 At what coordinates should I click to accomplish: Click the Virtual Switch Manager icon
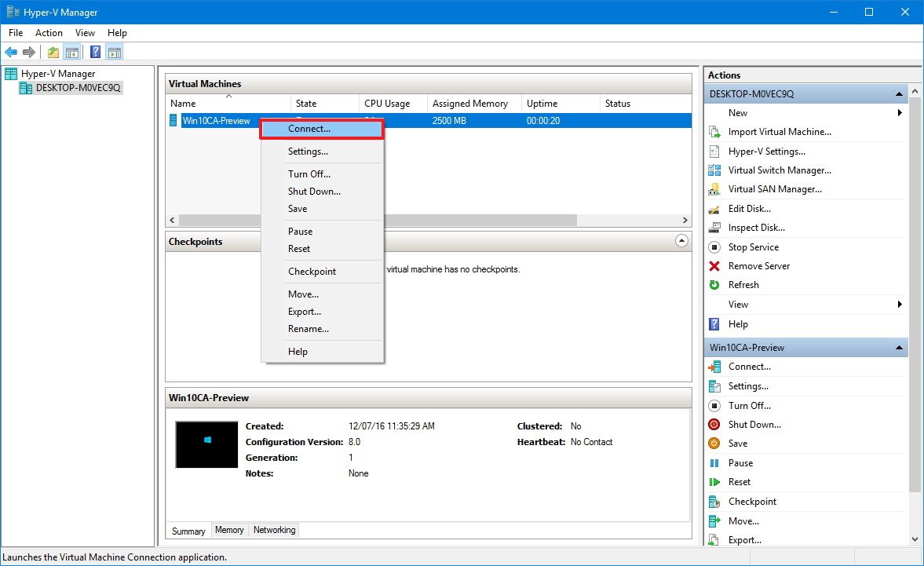[x=714, y=170]
